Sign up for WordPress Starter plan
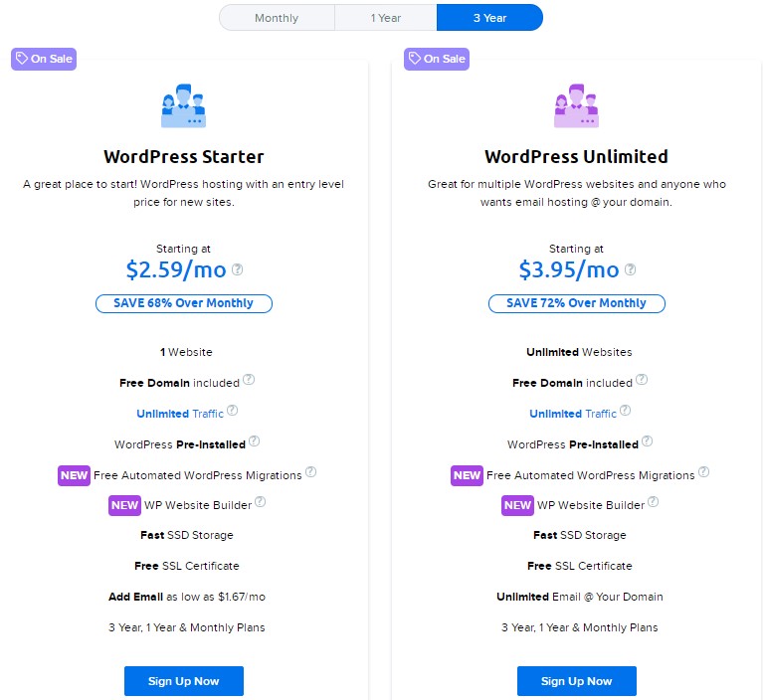Screen dimensions: 763x700 click(184, 681)
